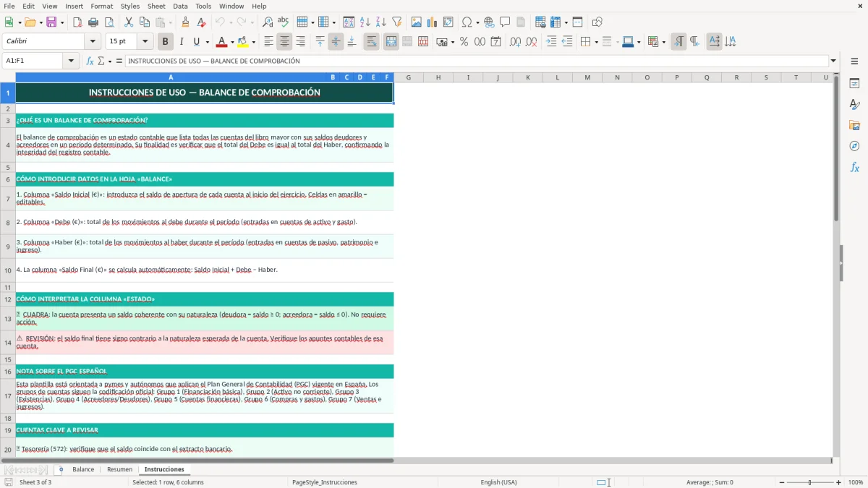
Task: Click the Export as PDF icon
Action: click(x=77, y=22)
